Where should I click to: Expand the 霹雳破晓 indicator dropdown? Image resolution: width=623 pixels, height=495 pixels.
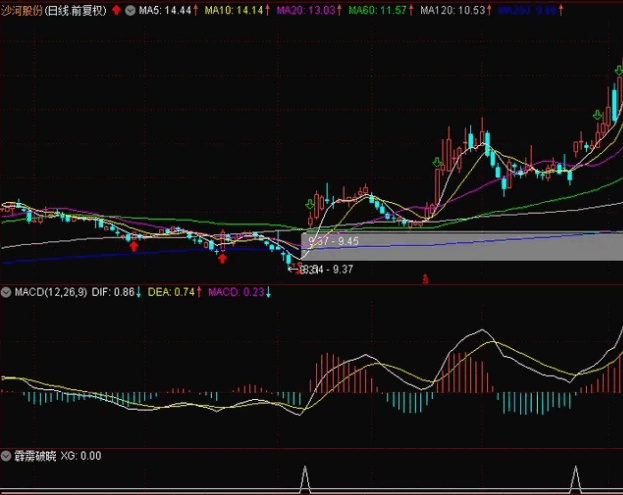tap(6, 455)
